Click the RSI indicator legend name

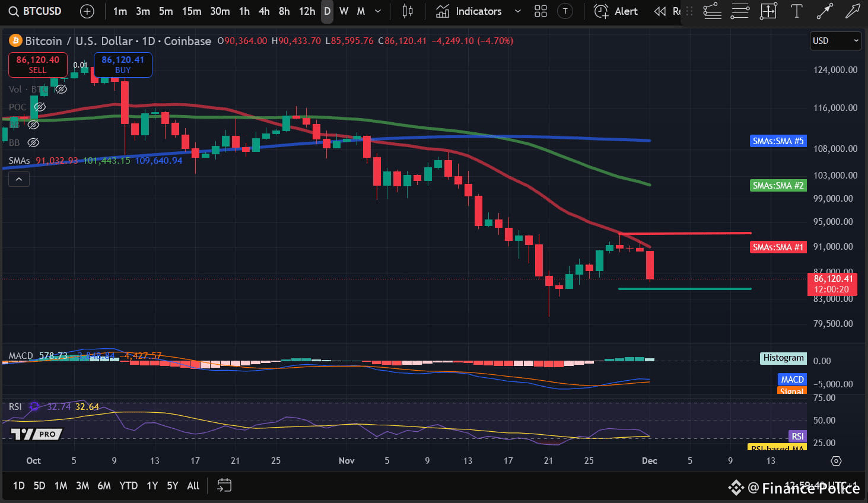click(15, 407)
